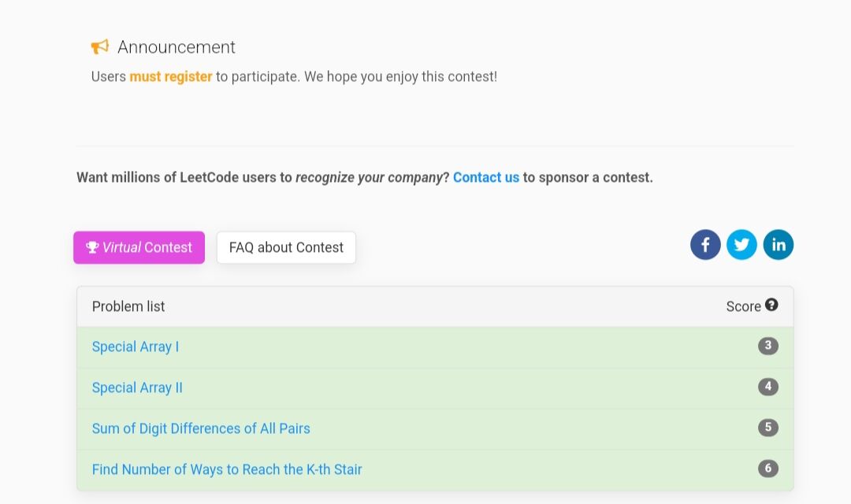Click the Score help question mark icon
The image size is (851, 504).
(771, 305)
